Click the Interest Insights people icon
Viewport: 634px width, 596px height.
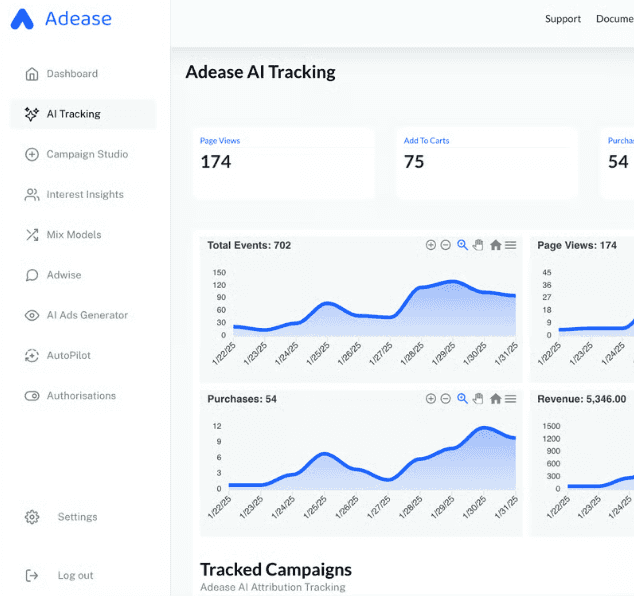[x=31, y=195]
